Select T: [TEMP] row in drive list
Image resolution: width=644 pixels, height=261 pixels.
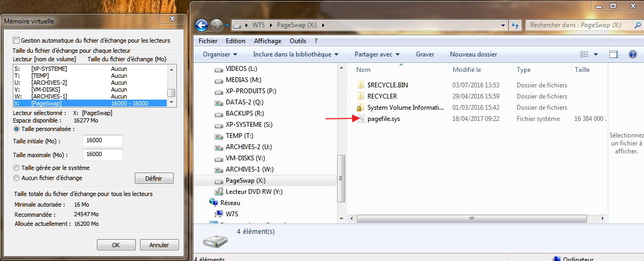(90, 76)
